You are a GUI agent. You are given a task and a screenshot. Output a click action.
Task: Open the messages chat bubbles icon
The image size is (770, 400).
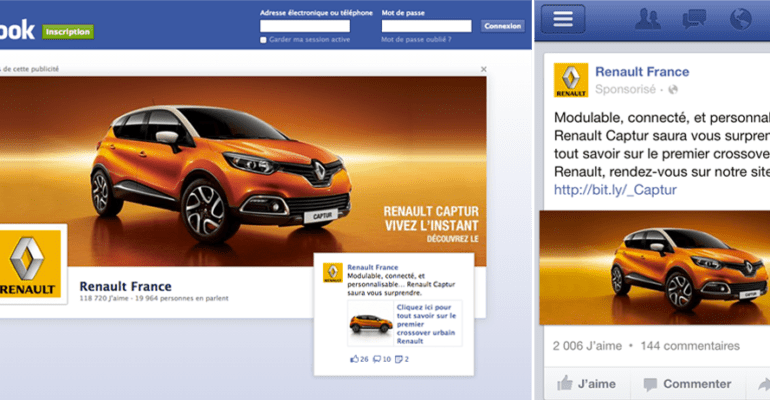point(694,20)
